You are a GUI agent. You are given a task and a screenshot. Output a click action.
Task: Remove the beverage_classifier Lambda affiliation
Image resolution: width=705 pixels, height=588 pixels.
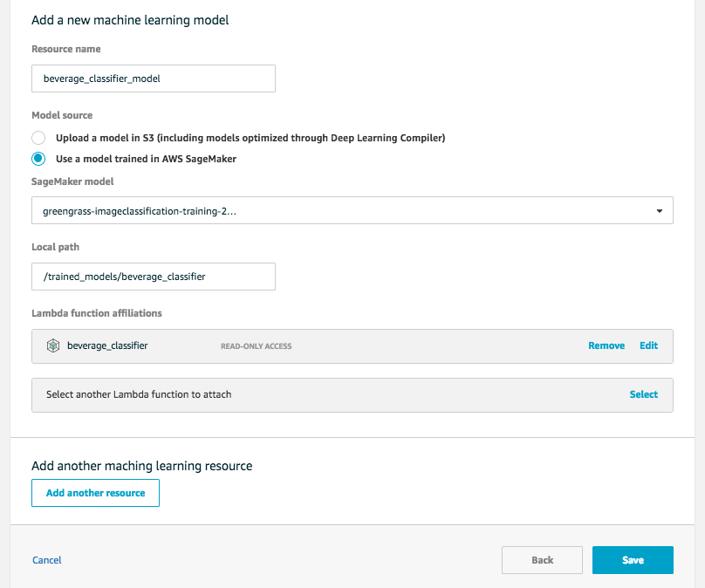pyautogui.click(x=606, y=345)
